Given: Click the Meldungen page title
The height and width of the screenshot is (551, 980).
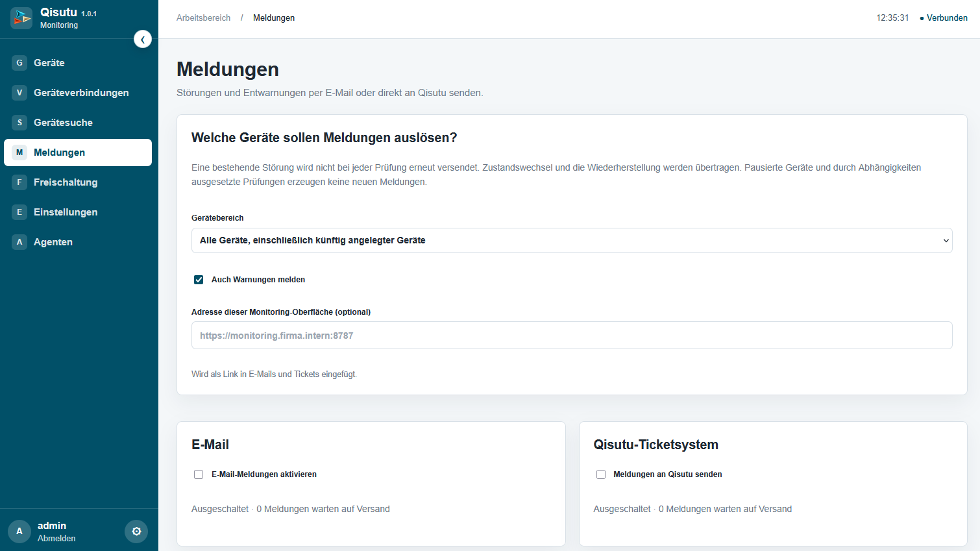Looking at the screenshot, I should coord(228,69).
